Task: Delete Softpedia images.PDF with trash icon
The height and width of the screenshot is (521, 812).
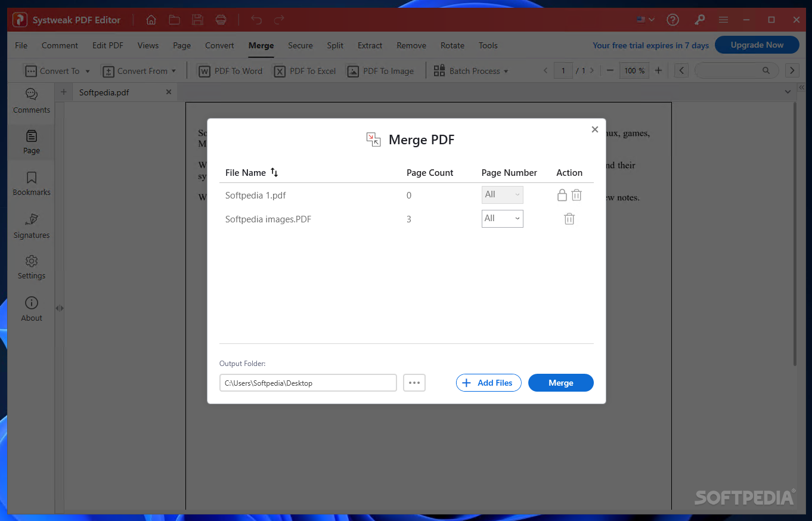Action: (569, 219)
